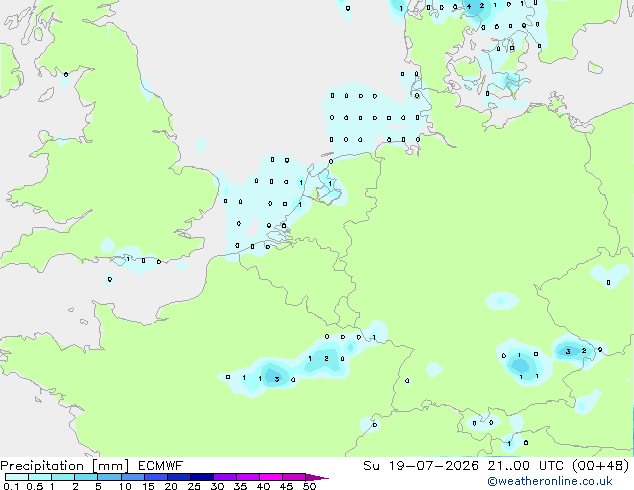Image resolution: width=634 pixels, height=490 pixels.
Task: Click the 25 to 30 mm legend swatch
Action: pos(201,477)
